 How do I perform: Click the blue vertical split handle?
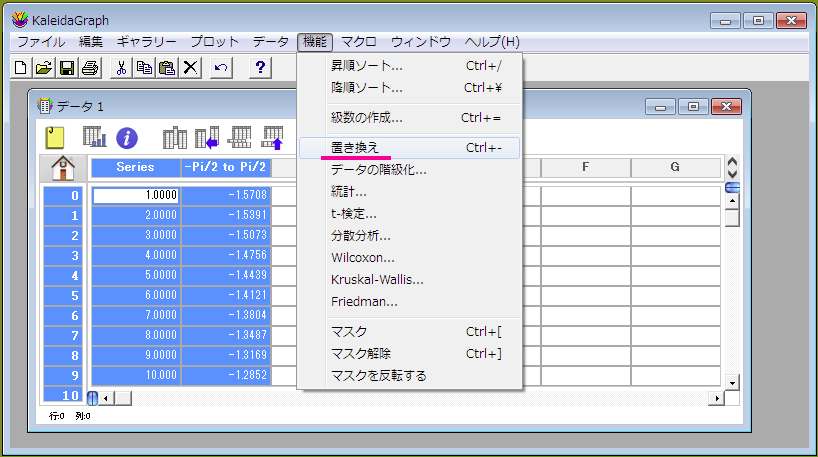[92, 398]
